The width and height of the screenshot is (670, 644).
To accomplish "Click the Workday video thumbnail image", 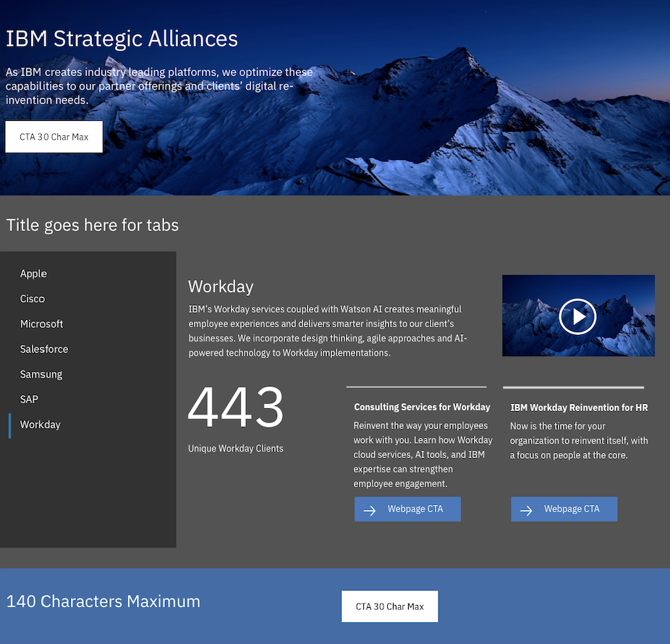I will (x=579, y=315).
